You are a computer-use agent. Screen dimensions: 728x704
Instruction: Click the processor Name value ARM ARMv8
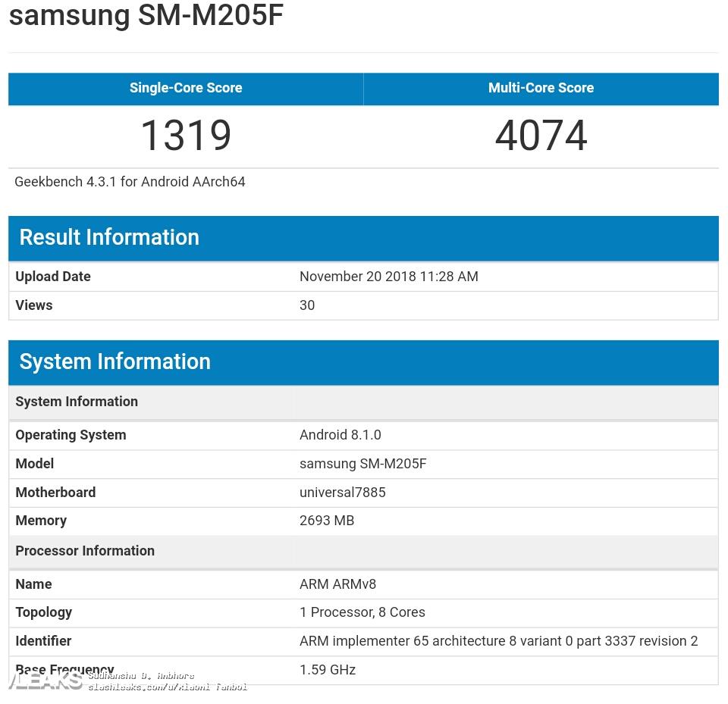coord(337,584)
